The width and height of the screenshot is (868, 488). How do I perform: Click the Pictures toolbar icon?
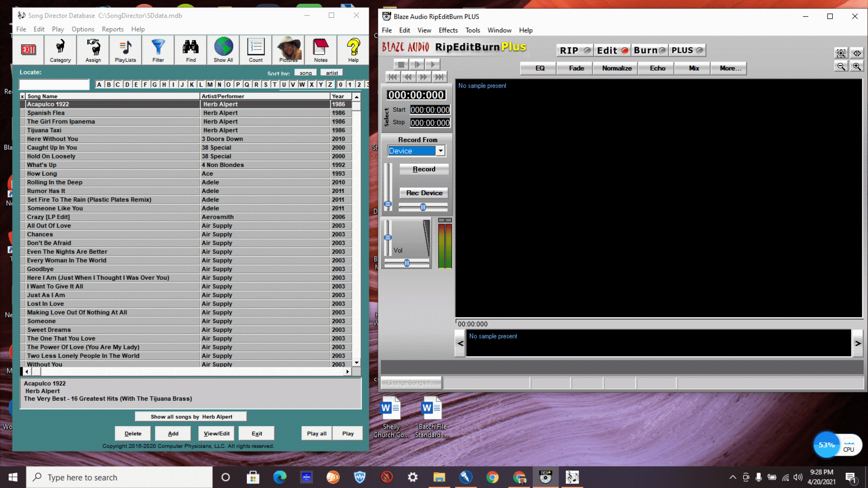pos(288,50)
